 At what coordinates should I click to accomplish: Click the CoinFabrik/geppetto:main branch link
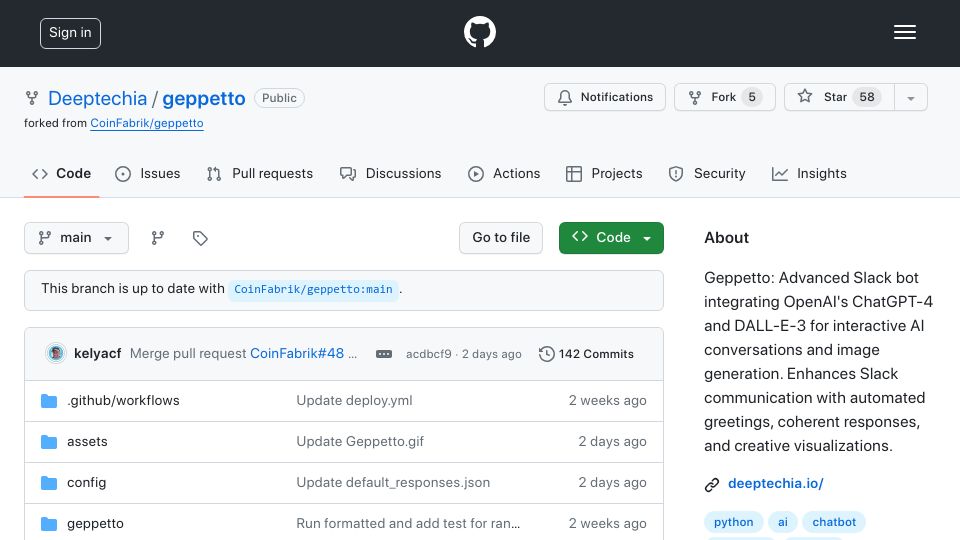[313, 290]
